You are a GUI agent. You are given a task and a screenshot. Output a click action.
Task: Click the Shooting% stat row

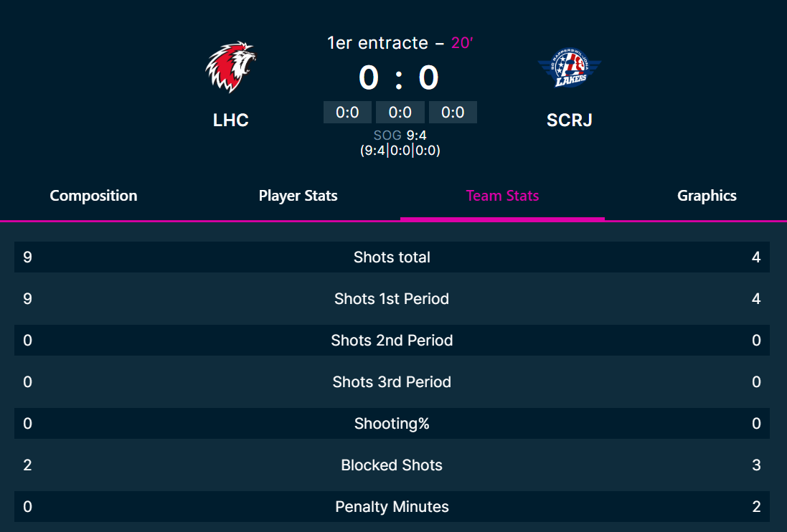(x=392, y=423)
